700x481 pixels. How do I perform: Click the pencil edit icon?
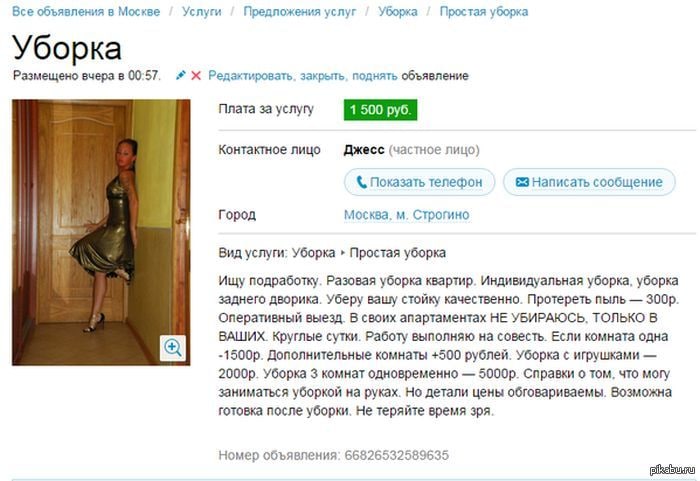tap(180, 75)
